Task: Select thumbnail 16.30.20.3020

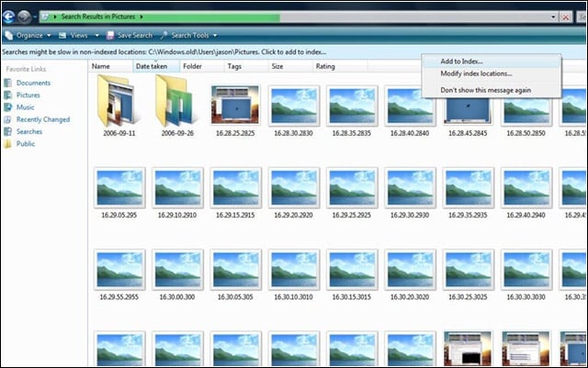Action: click(x=410, y=270)
